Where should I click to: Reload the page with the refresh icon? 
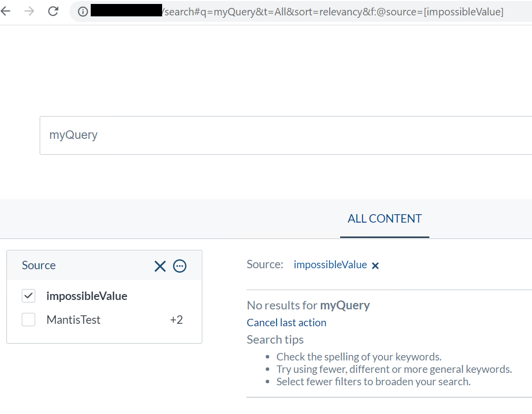(54, 11)
